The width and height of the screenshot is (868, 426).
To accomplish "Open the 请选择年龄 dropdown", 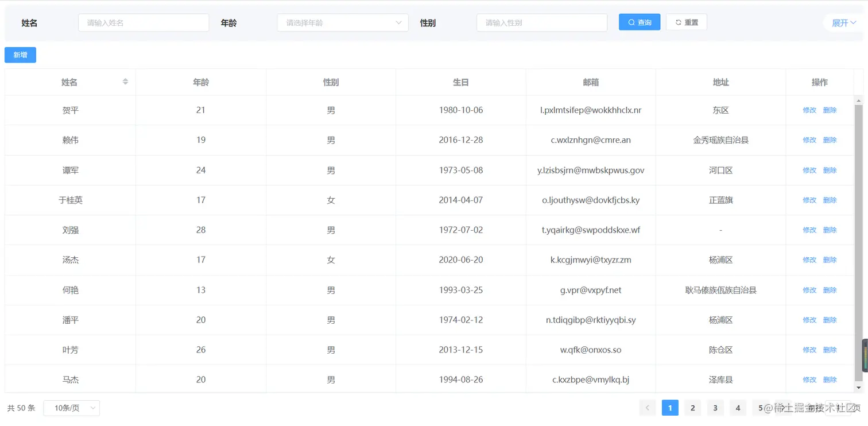I will [343, 23].
